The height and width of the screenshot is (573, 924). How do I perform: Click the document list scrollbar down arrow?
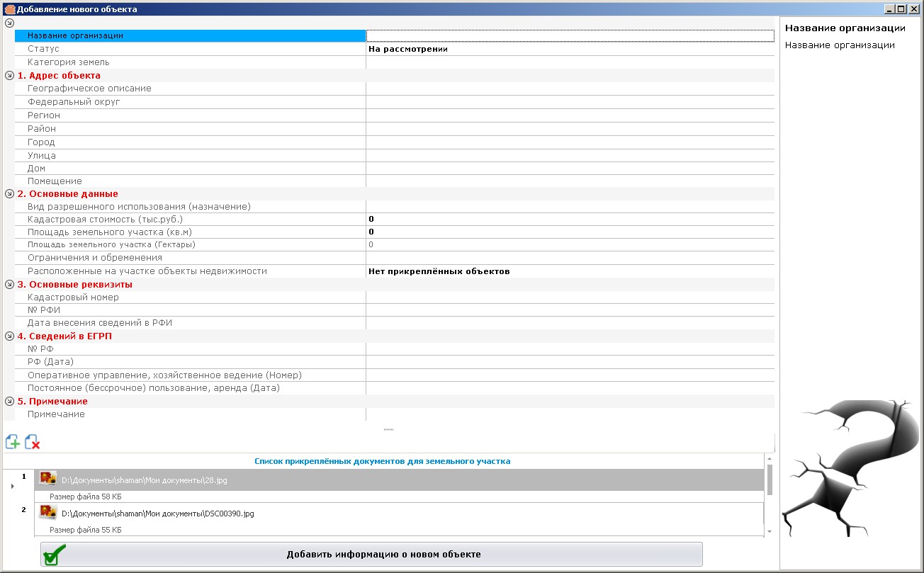[x=770, y=531]
